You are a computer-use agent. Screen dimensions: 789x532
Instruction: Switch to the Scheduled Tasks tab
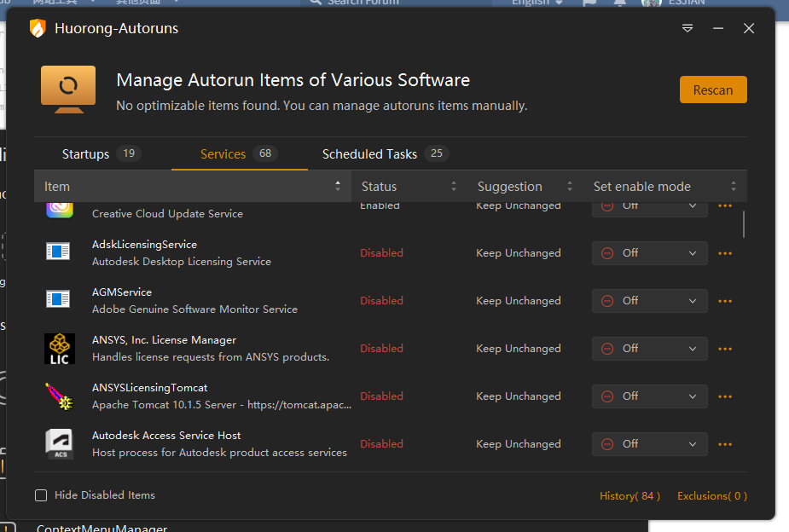tap(386, 153)
